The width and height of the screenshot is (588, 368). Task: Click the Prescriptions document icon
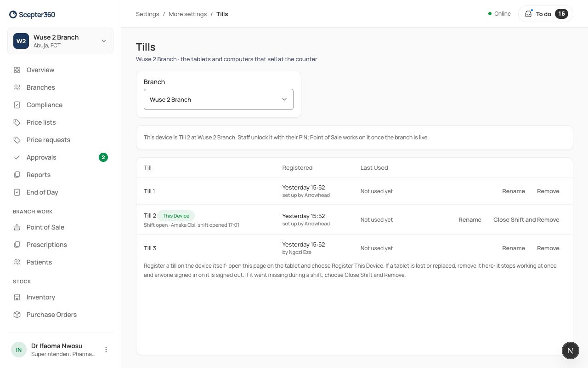click(x=17, y=245)
